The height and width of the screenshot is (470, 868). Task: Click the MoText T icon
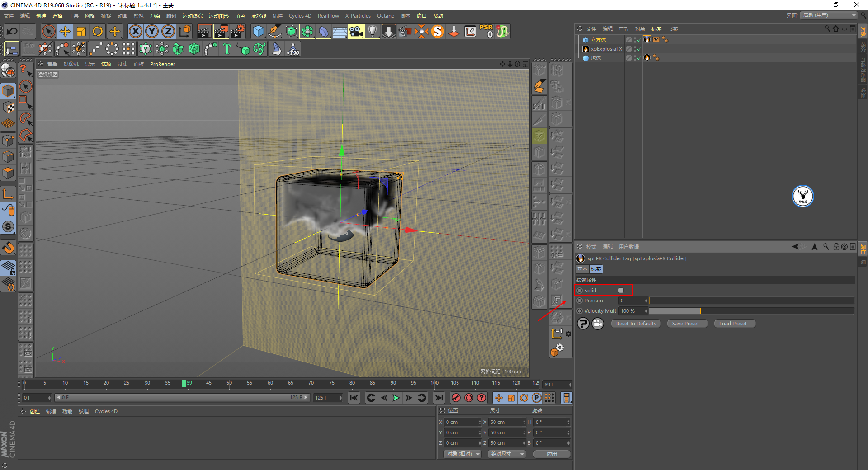(227, 49)
